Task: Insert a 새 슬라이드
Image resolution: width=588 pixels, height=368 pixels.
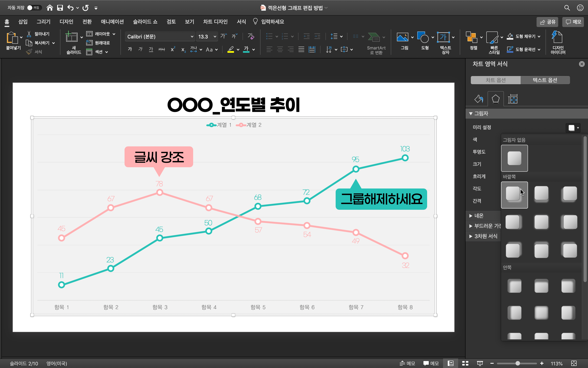Action: tap(72, 37)
